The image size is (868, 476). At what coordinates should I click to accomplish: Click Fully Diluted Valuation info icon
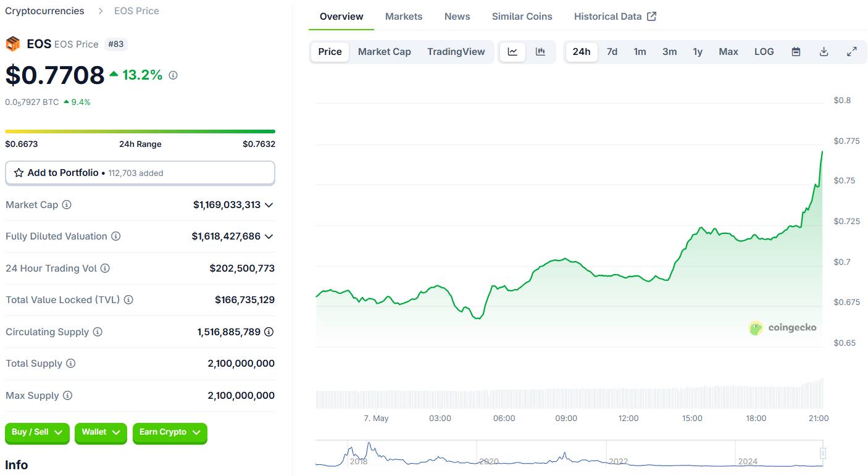(x=115, y=236)
